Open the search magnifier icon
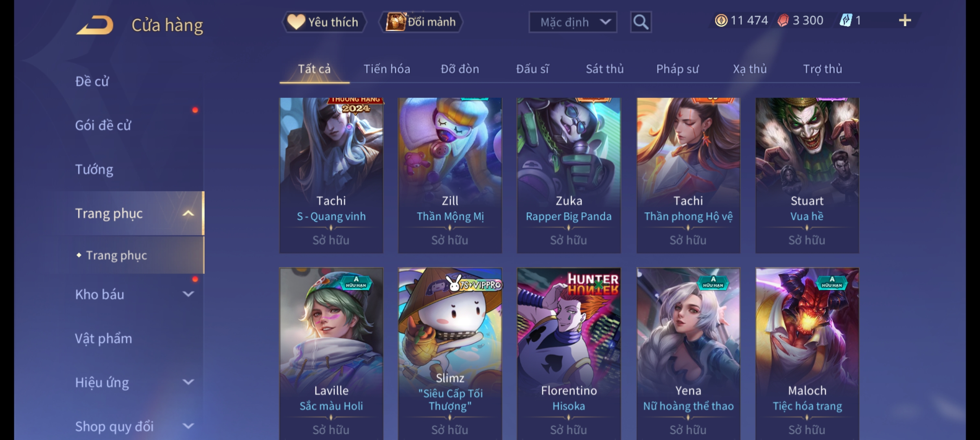This screenshot has height=440, width=980. coord(641,22)
